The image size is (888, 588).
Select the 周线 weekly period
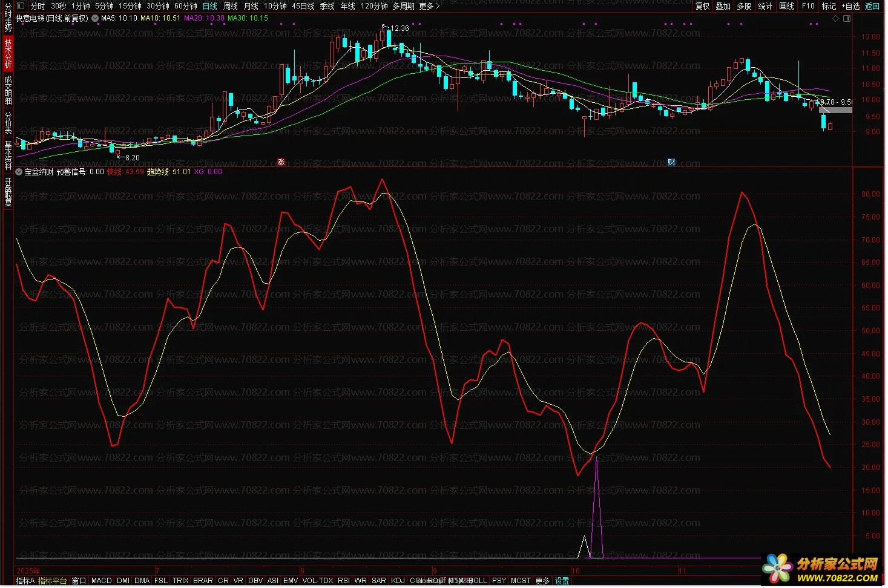coord(231,6)
